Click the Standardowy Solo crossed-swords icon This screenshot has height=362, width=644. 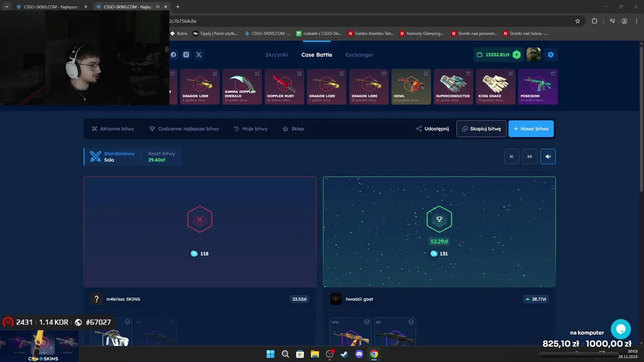coord(96,156)
